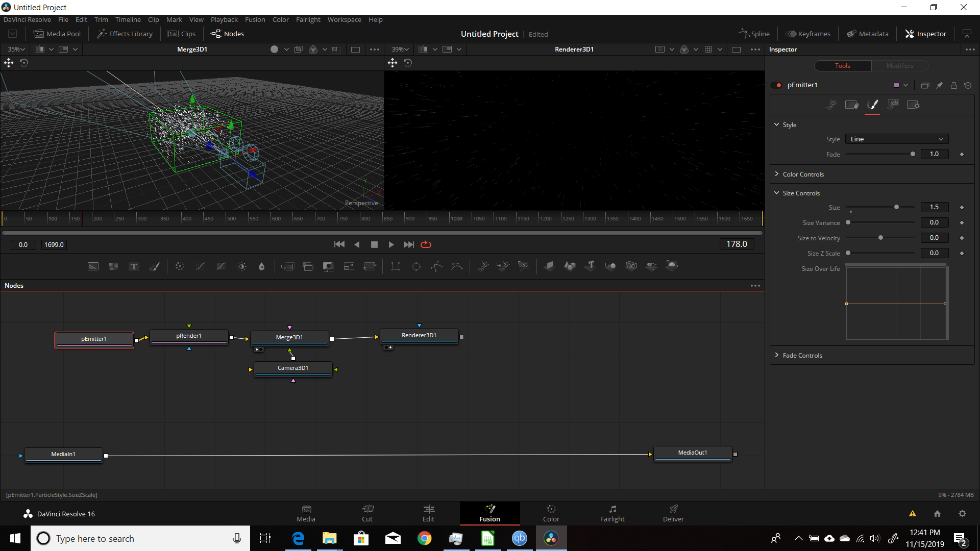Select the Camera3D1 node
The image size is (980, 551).
coord(293,368)
